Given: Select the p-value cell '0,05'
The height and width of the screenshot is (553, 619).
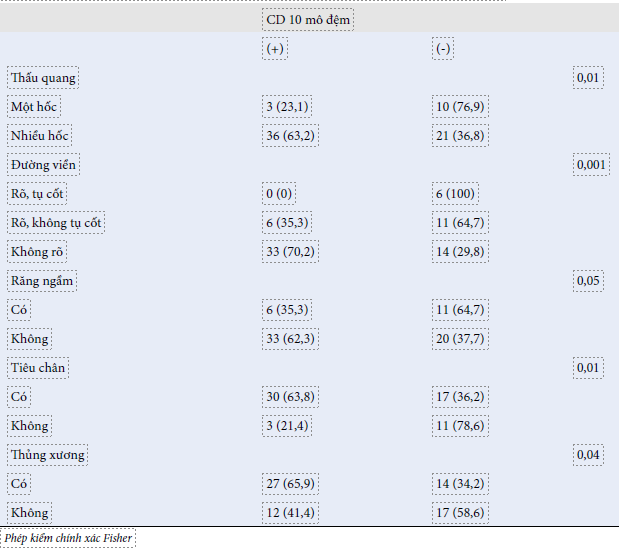Looking at the screenshot, I should [x=589, y=281].
